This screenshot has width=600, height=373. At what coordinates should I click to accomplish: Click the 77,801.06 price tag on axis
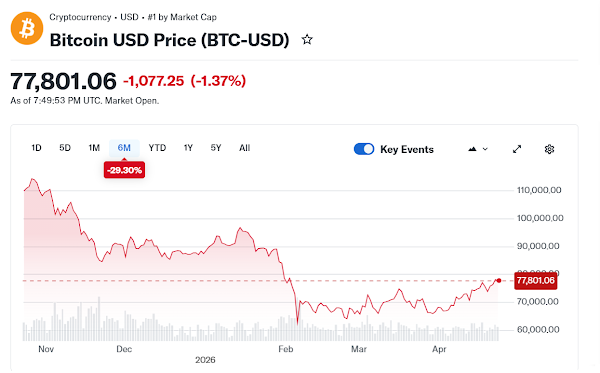[x=535, y=281]
